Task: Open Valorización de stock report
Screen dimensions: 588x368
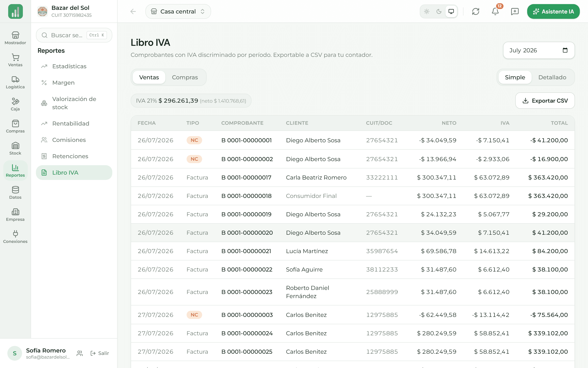Action: pyautogui.click(x=74, y=103)
